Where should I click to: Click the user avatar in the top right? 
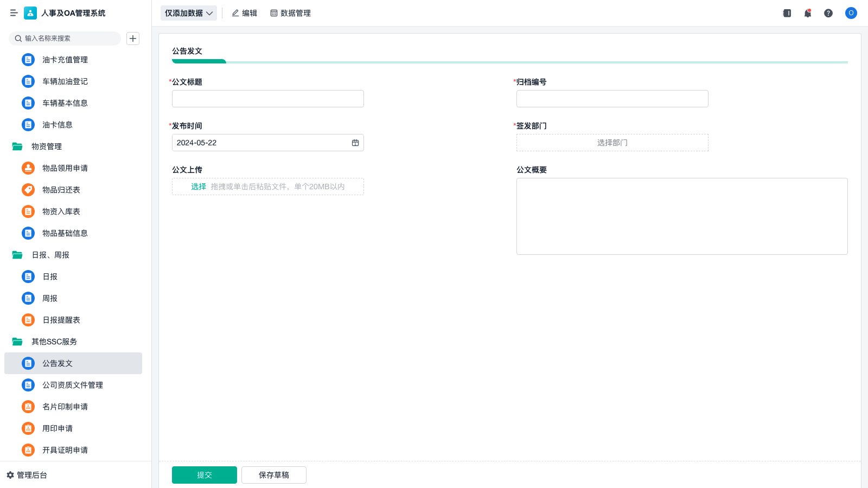[851, 13]
